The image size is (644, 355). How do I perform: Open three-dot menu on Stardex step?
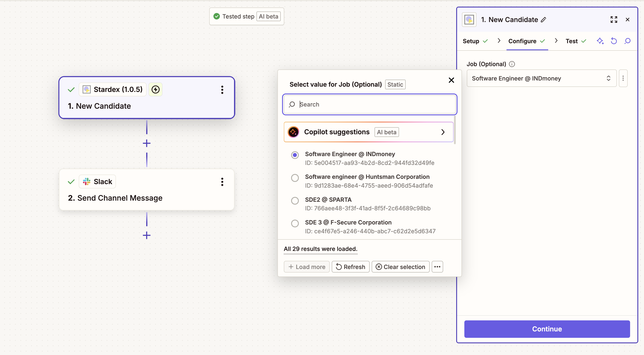pos(222,90)
